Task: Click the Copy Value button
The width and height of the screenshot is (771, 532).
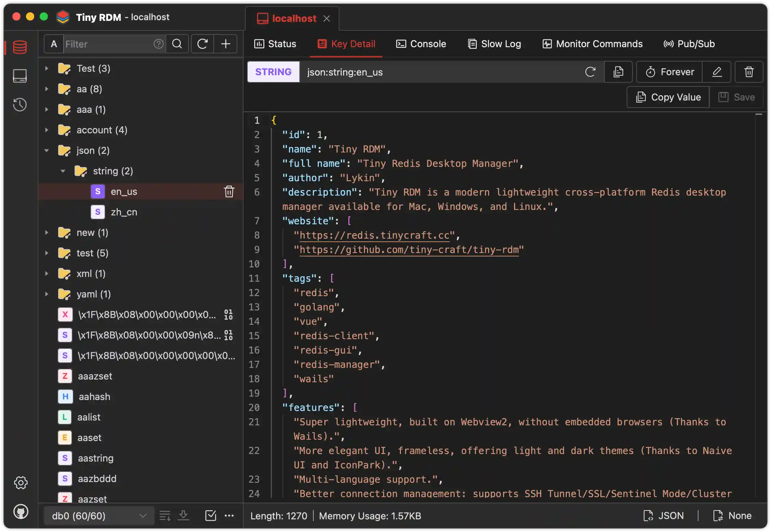Action: (x=667, y=97)
